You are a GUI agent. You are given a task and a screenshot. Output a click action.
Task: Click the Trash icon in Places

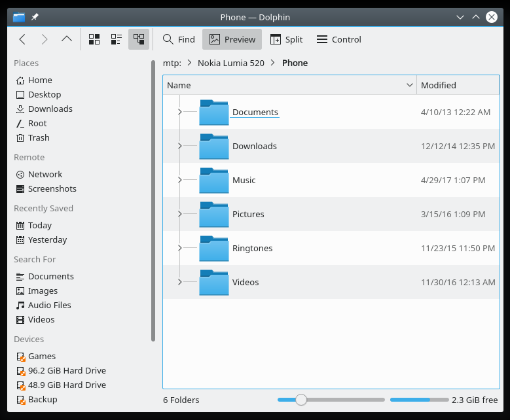click(20, 138)
